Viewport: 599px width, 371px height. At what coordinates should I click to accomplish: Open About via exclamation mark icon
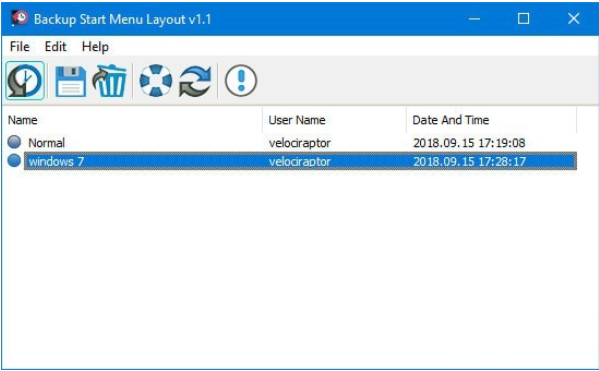(x=241, y=81)
